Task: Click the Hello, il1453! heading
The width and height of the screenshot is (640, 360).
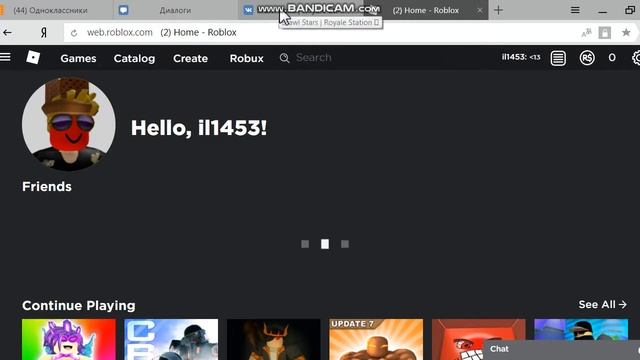Action: (x=199, y=128)
